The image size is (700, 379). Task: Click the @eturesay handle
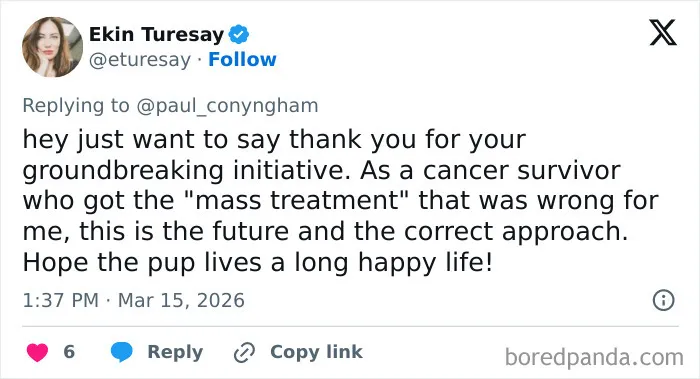tap(140, 60)
